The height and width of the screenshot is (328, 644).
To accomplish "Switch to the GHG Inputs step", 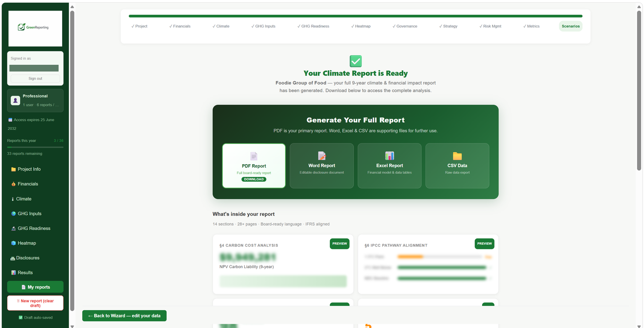I will click(x=264, y=26).
